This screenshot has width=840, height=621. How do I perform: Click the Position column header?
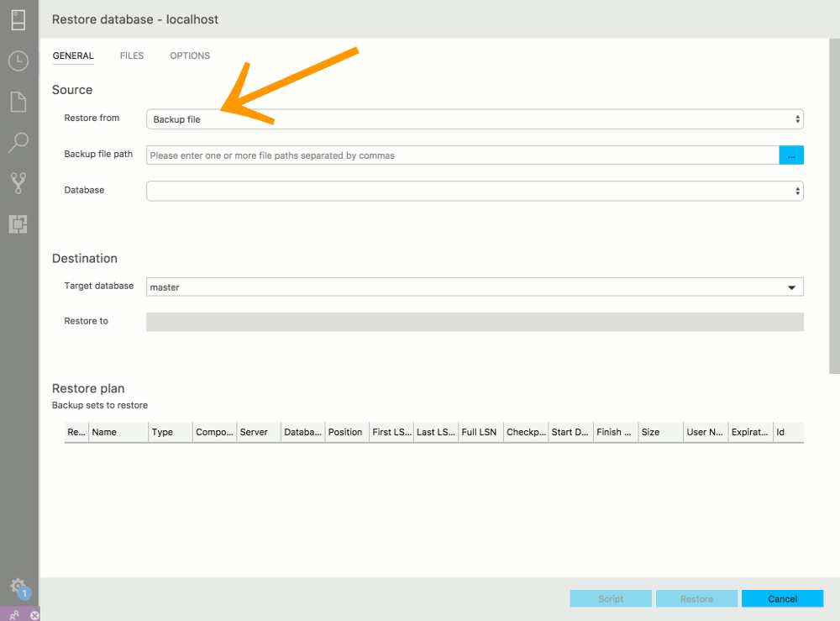tap(347, 432)
